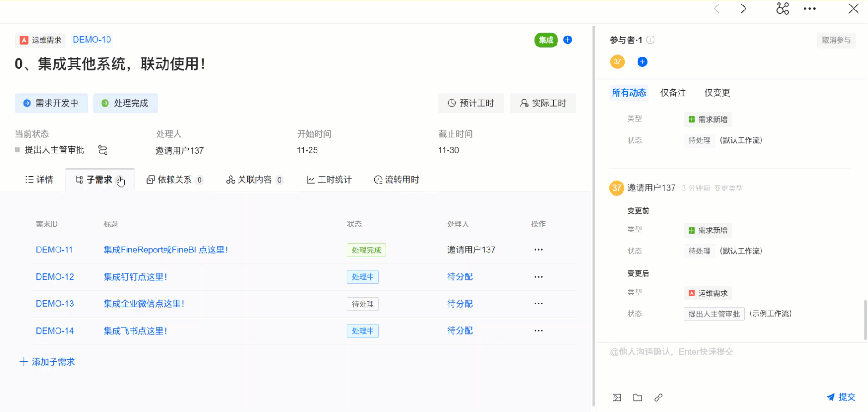
Task: Open title 集成钉钉点这里!
Action: tap(135, 277)
